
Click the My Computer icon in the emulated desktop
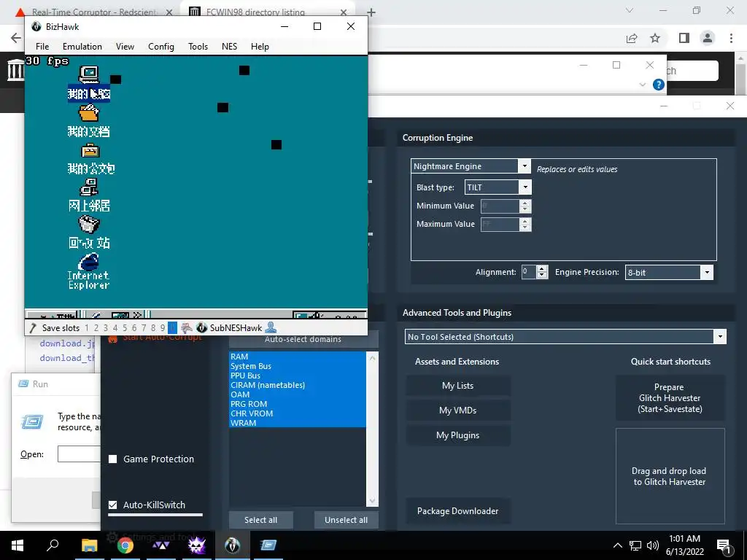pyautogui.click(x=88, y=75)
